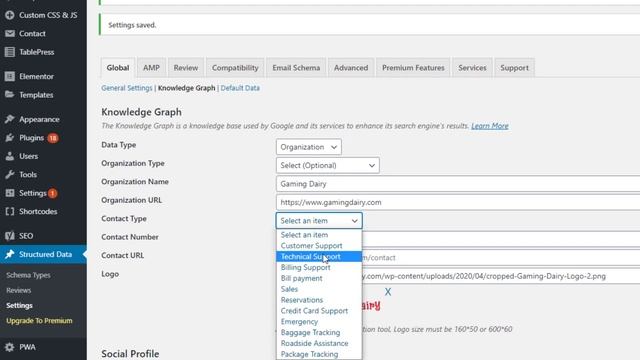Choose Package Tracking option
The image size is (640, 360).
click(x=319, y=354)
